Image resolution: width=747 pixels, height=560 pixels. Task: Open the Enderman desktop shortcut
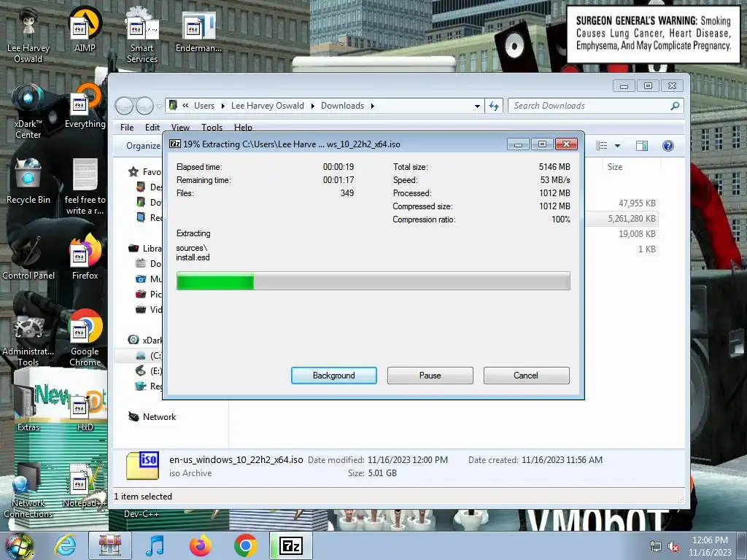click(x=198, y=31)
